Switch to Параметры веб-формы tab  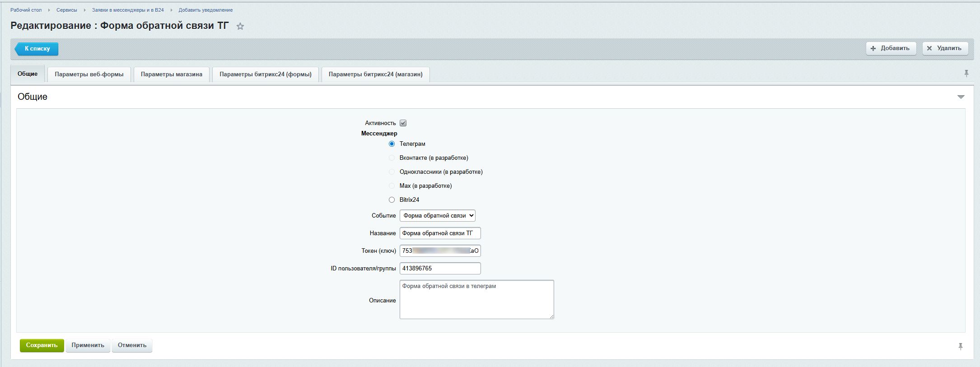coord(89,74)
